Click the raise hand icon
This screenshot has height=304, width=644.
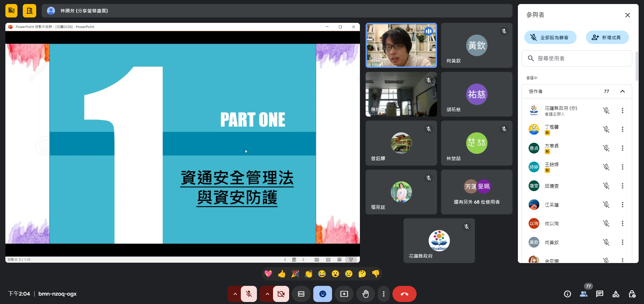pos(365,294)
